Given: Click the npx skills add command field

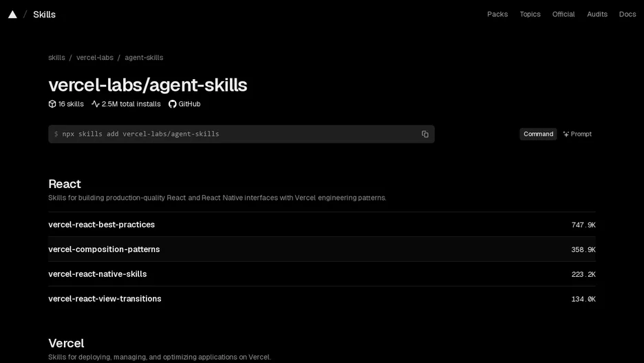Looking at the screenshot, I should [x=241, y=134].
